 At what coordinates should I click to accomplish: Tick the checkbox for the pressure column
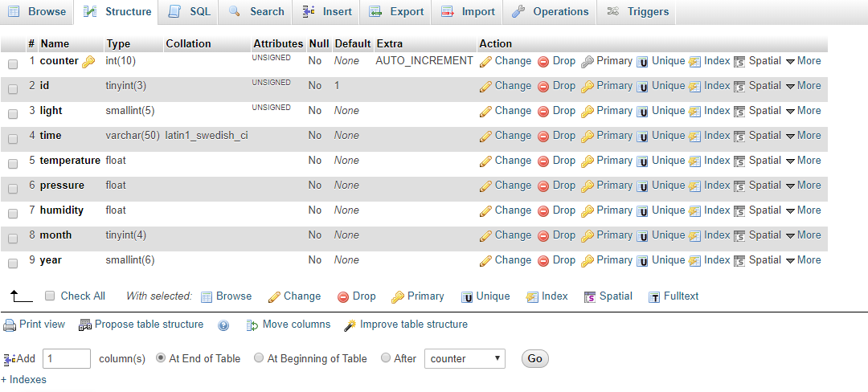[13, 189]
